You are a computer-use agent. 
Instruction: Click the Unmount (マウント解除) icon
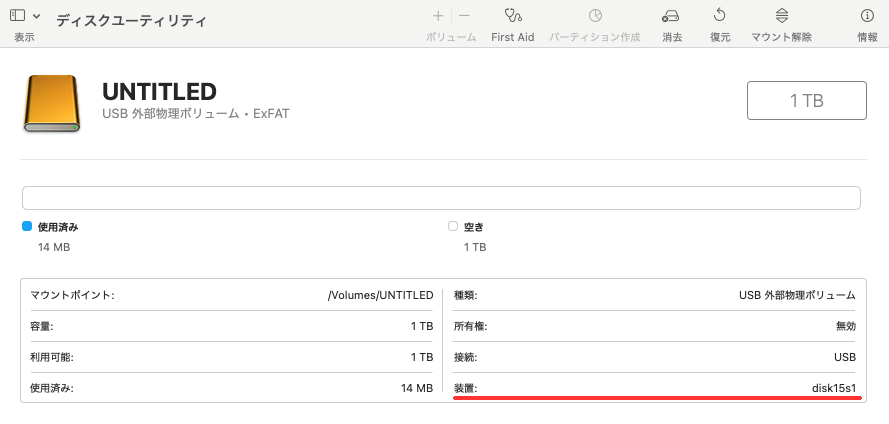click(781, 16)
